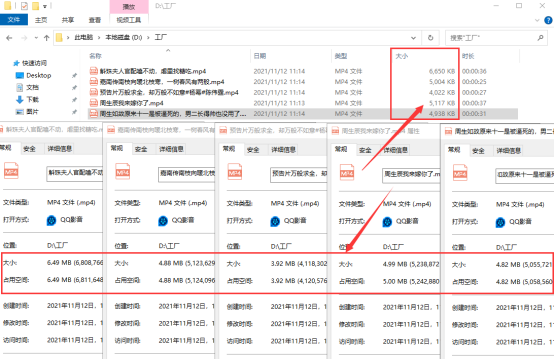This screenshot has height=360, width=554.
Task: Click the QQ影音 icon in the 4.99 MB dialog
Action: click(x=387, y=222)
